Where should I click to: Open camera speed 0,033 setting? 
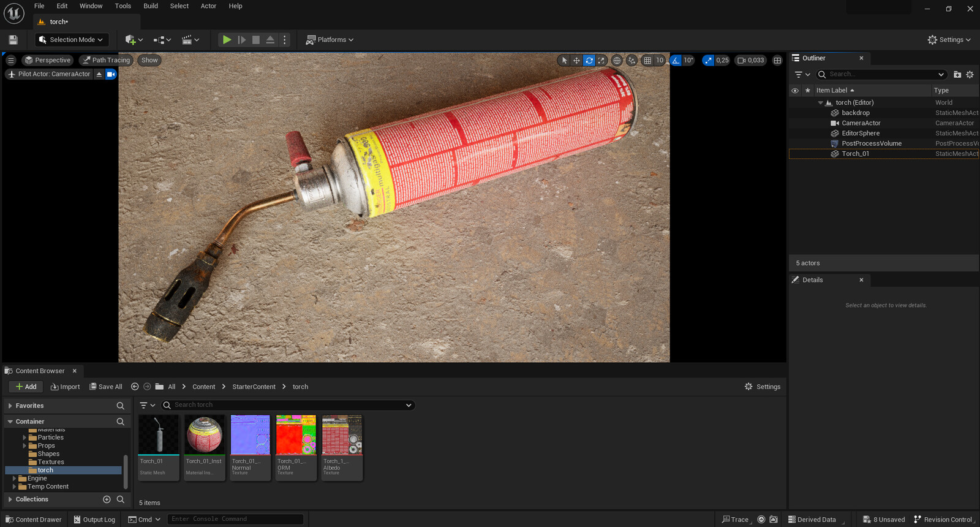click(751, 60)
